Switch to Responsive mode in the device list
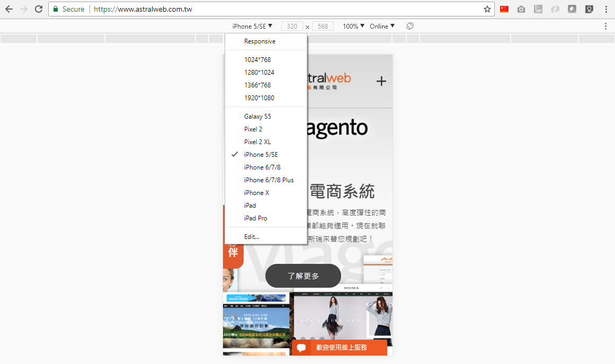615x364 pixels. pos(259,41)
